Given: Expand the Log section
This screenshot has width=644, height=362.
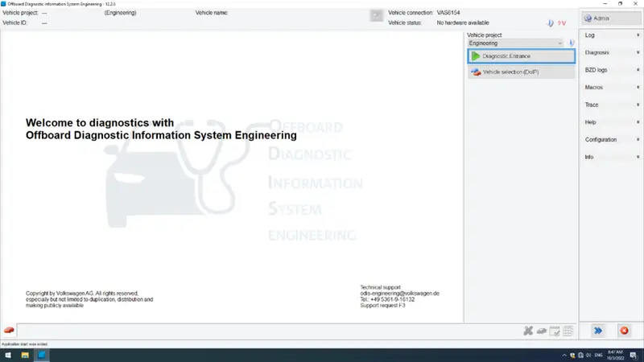Looking at the screenshot, I should click(611, 35).
